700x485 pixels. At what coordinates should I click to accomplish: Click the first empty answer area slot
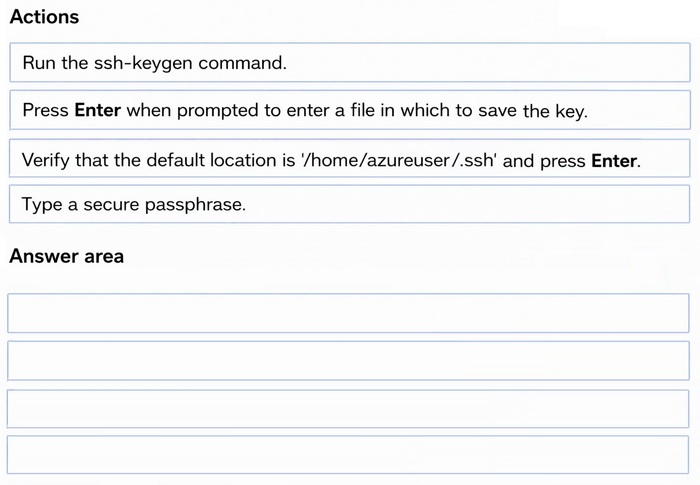[x=349, y=313]
